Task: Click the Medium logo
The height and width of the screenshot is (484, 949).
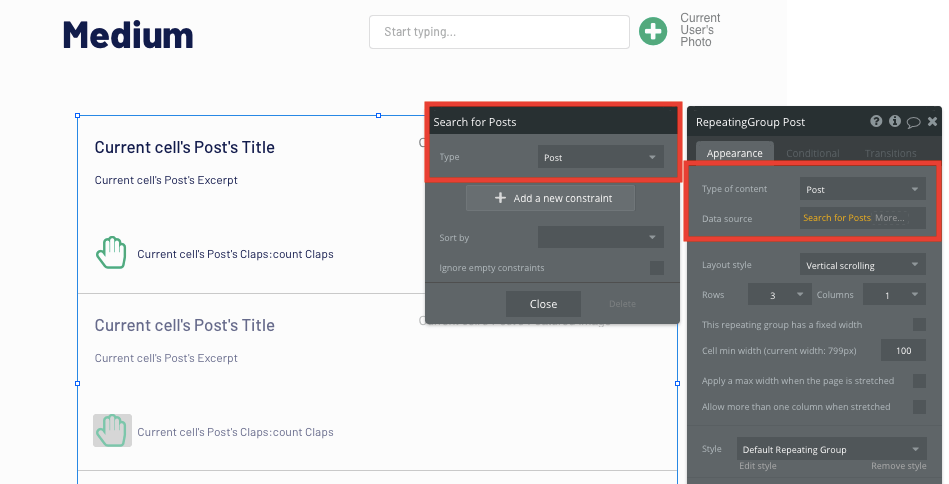Action: 128,34
